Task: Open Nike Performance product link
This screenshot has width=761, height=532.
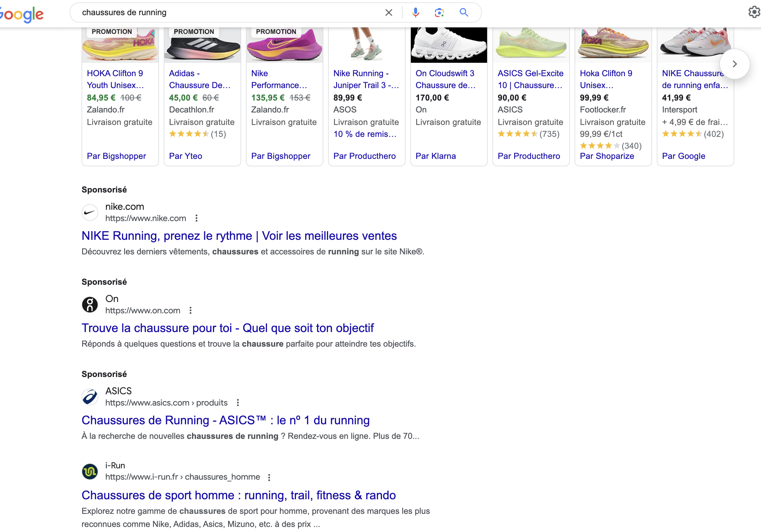Action: [x=279, y=79]
